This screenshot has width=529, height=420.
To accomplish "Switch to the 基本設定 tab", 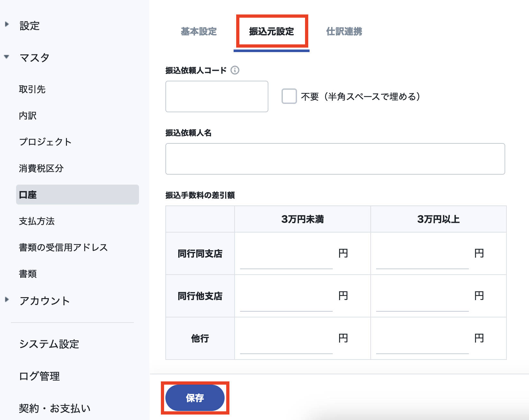I will click(199, 31).
